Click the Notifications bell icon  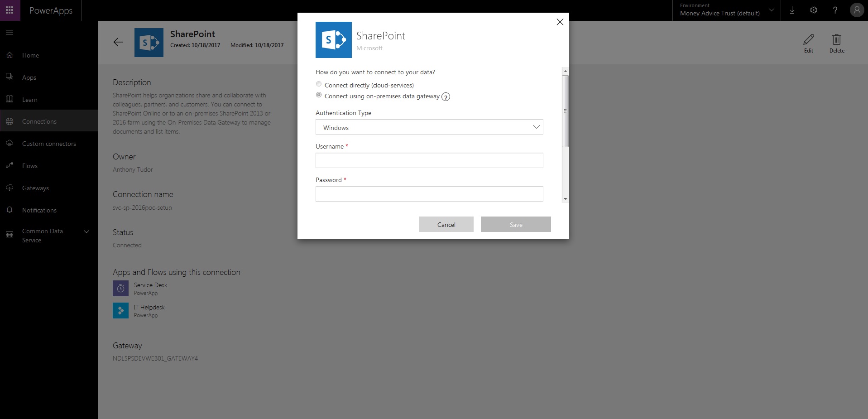click(10, 210)
